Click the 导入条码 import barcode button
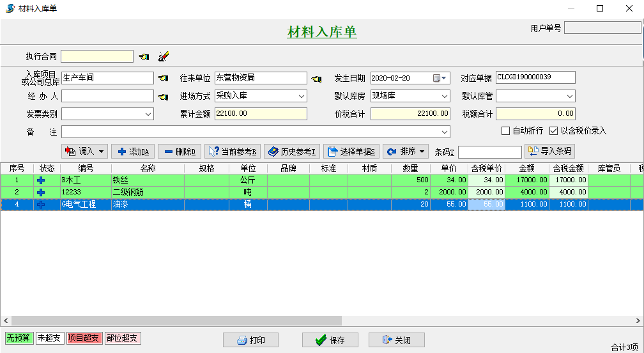The width and height of the screenshot is (644, 353). [549, 152]
